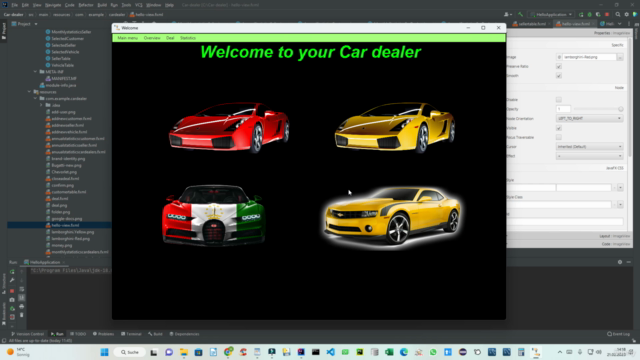The height and width of the screenshot is (360, 640).
Task: Click the Opacity value field
Action: pos(563,109)
